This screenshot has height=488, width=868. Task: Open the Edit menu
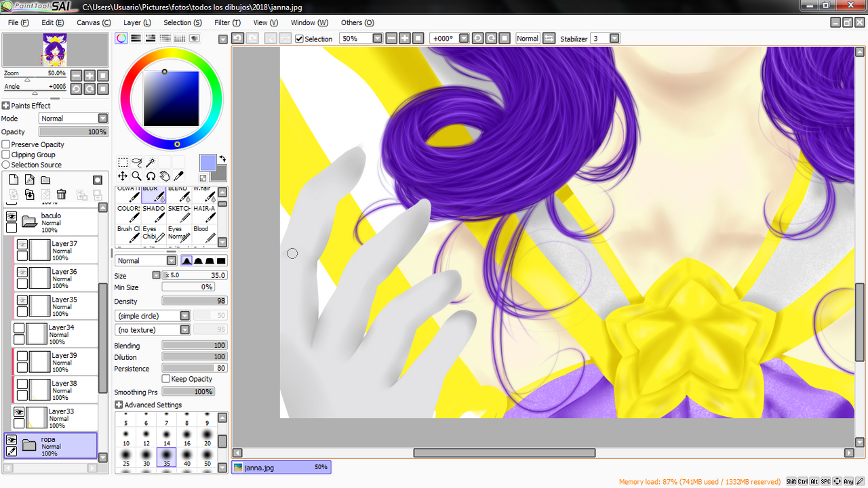(53, 22)
